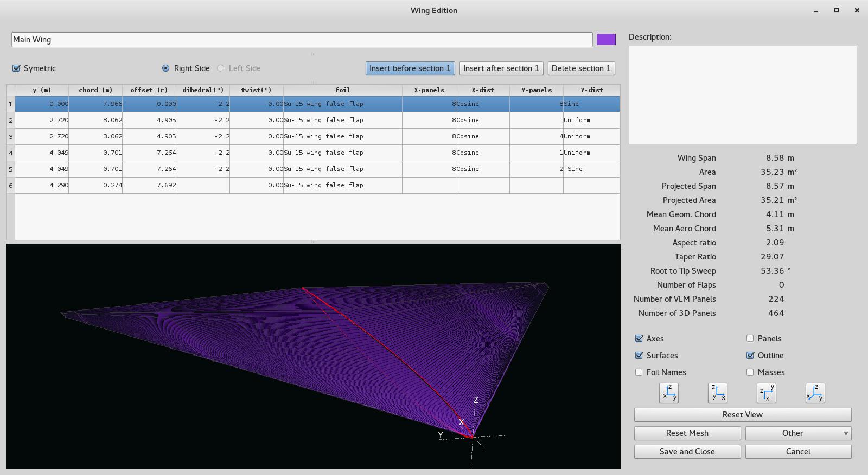Click the Reset Mesh button
Image resolution: width=868 pixels, height=475 pixels.
(x=687, y=433)
